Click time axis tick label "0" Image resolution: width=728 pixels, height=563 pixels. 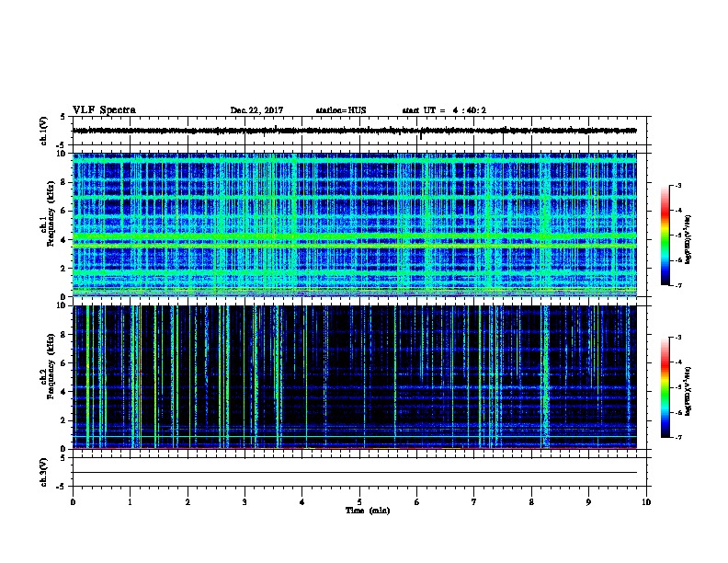pos(73,502)
